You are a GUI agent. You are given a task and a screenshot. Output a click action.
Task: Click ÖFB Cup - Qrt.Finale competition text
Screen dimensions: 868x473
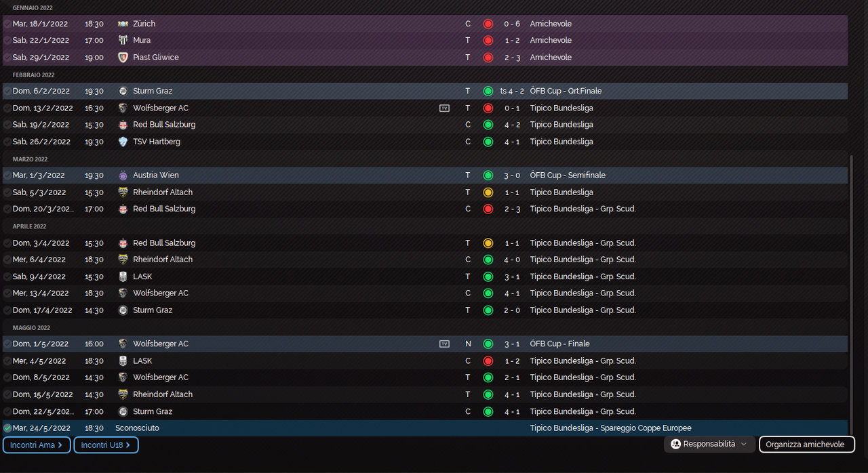pyautogui.click(x=566, y=91)
